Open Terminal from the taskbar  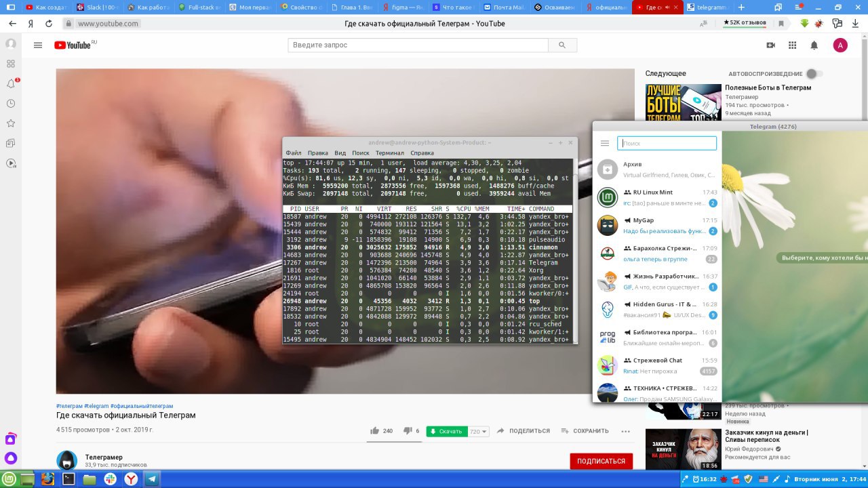(68, 479)
